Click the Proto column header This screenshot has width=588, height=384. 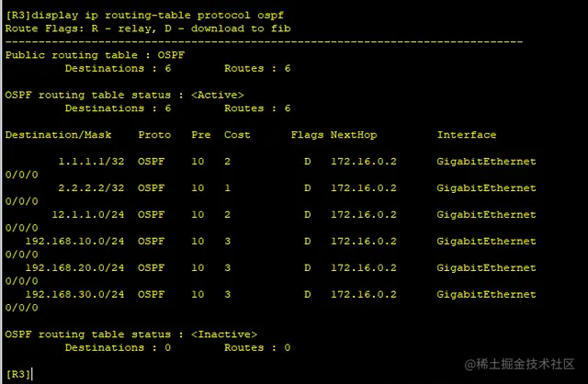[154, 135]
